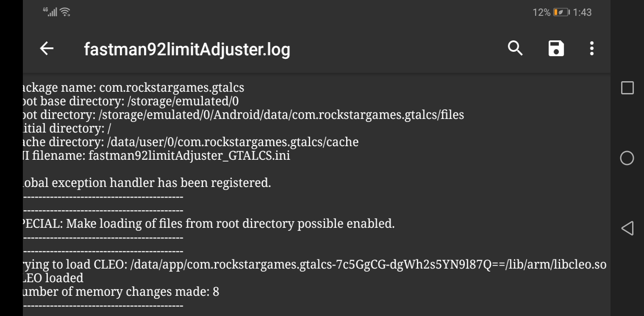The height and width of the screenshot is (316, 644).
Task: Click the INI filename line
Action: tap(156, 156)
